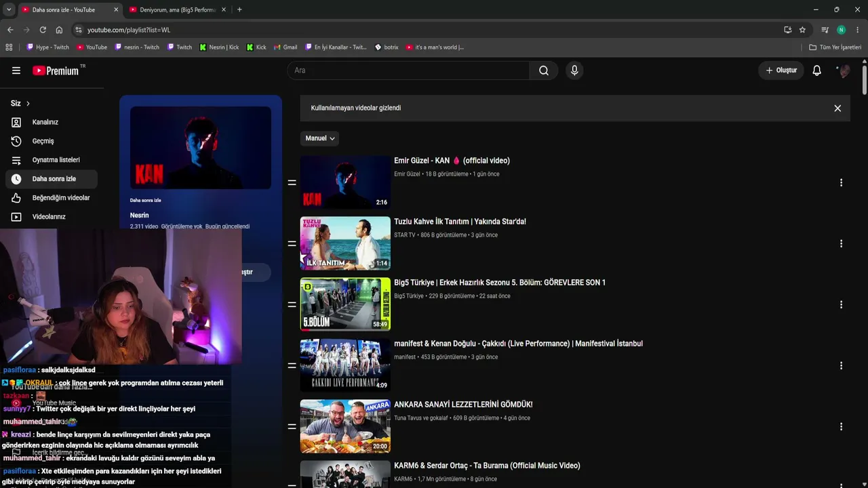Close the Daha sonra izle browser tab
Image resolution: width=868 pixels, height=488 pixels.
116,10
